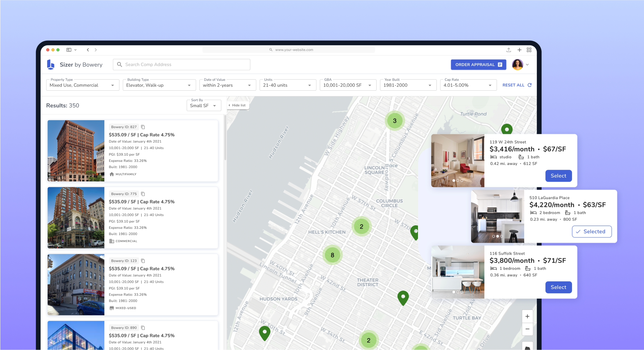The height and width of the screenshot is (350, 644).
Task: Open the Units dropdown
Action: (x=288, y=85)
